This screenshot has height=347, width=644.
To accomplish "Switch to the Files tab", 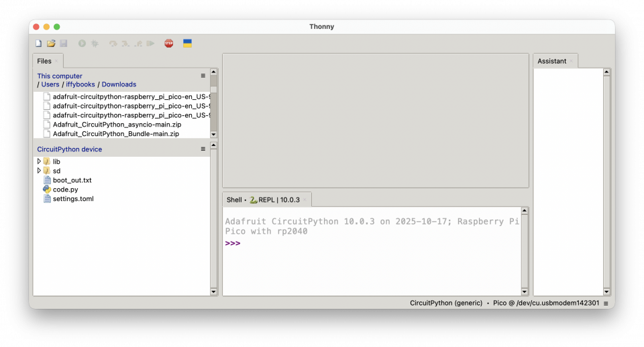I will pos(44,61).
